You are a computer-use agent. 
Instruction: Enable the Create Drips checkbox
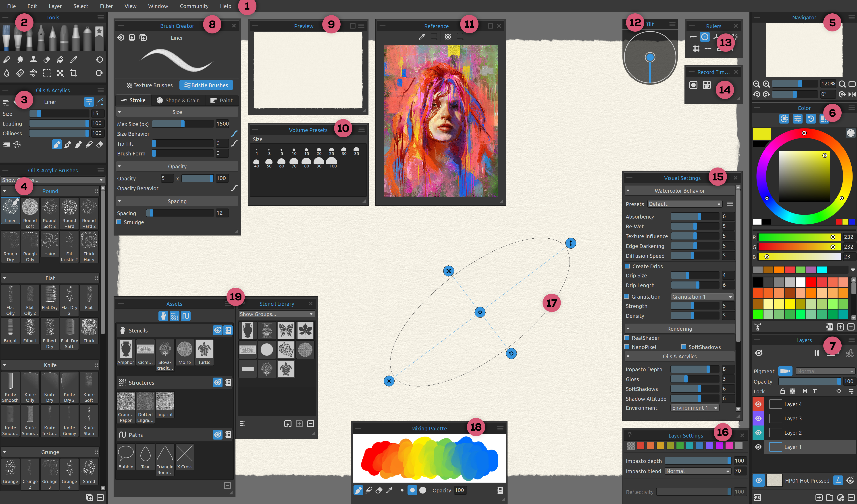[x=627, y=266]
